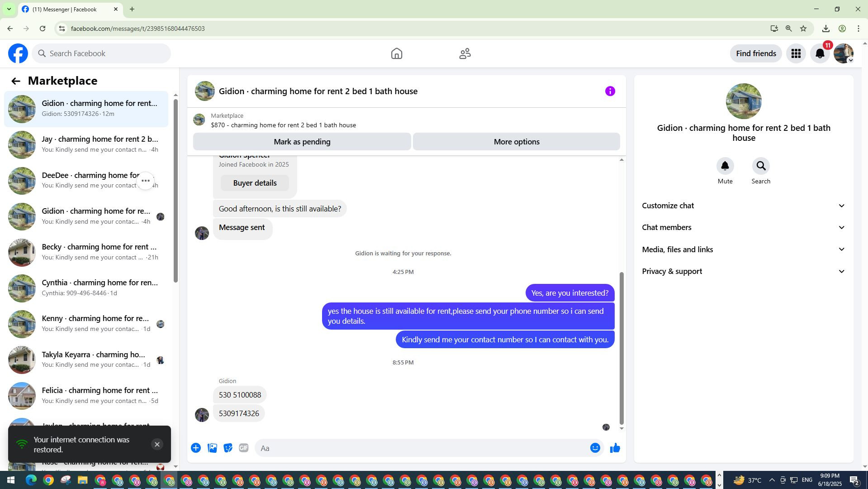Send a thumbs-up like
The height and width of the screenshot is (489, 868).
pyautogui.click(x=615, y=448)
